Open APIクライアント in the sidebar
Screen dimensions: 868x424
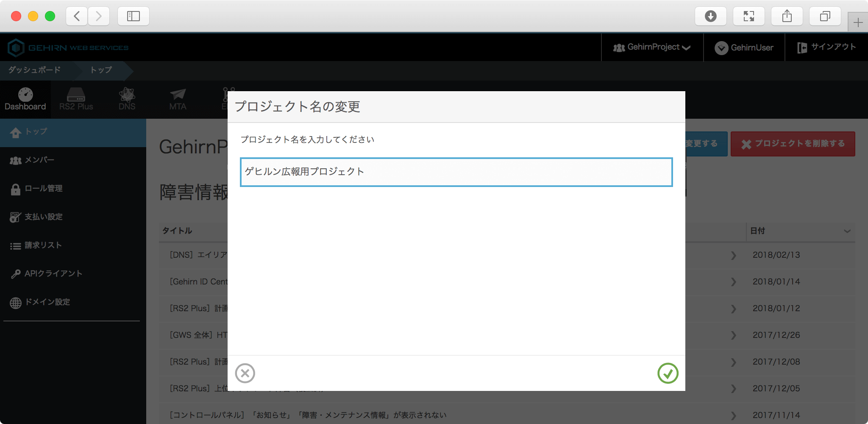pyautogui.click(x=53, y=273)
